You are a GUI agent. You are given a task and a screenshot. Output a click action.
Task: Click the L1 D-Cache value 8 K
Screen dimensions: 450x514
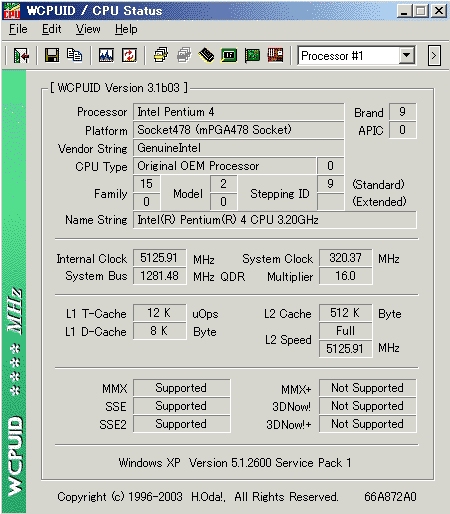pyautogui.click(x=159, y=331)
